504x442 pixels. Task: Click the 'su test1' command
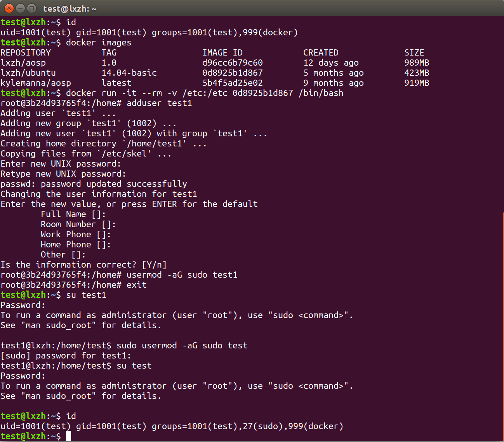pos(86,295)
